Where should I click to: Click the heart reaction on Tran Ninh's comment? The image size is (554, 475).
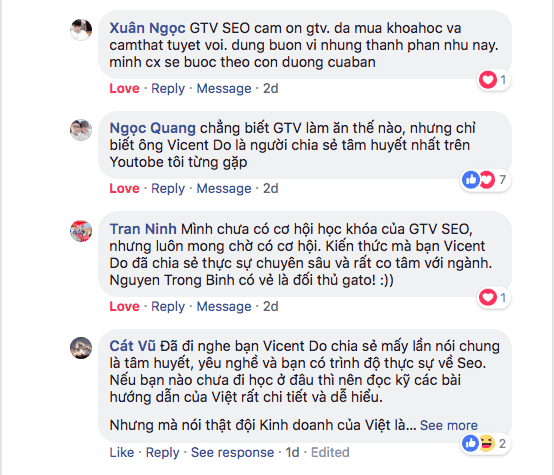[494, 297]
